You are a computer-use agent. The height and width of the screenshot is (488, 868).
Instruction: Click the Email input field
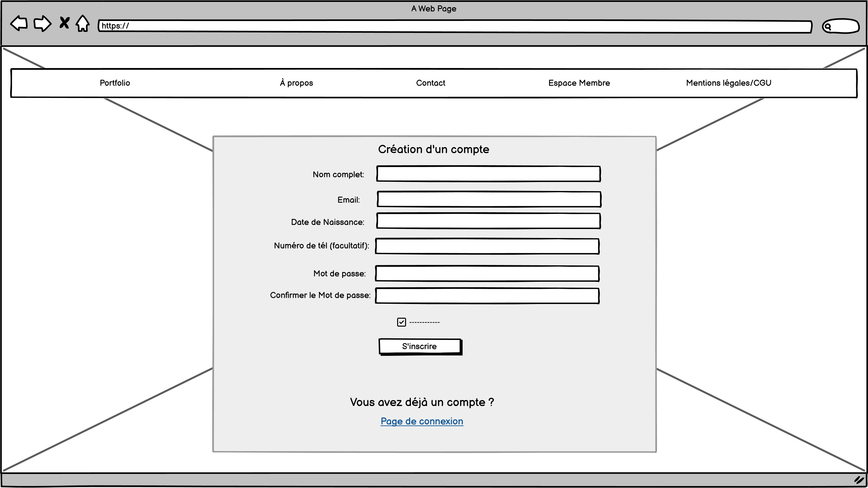[x=489, y=199]
